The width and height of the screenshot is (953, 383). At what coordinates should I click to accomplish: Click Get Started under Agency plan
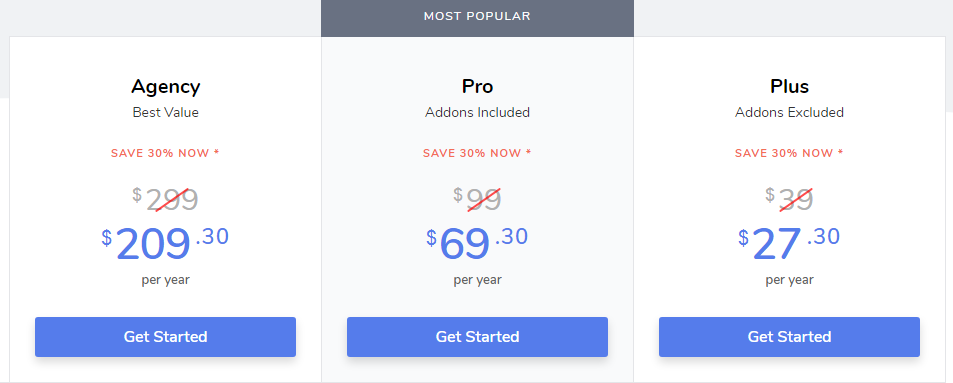[165, 337]
